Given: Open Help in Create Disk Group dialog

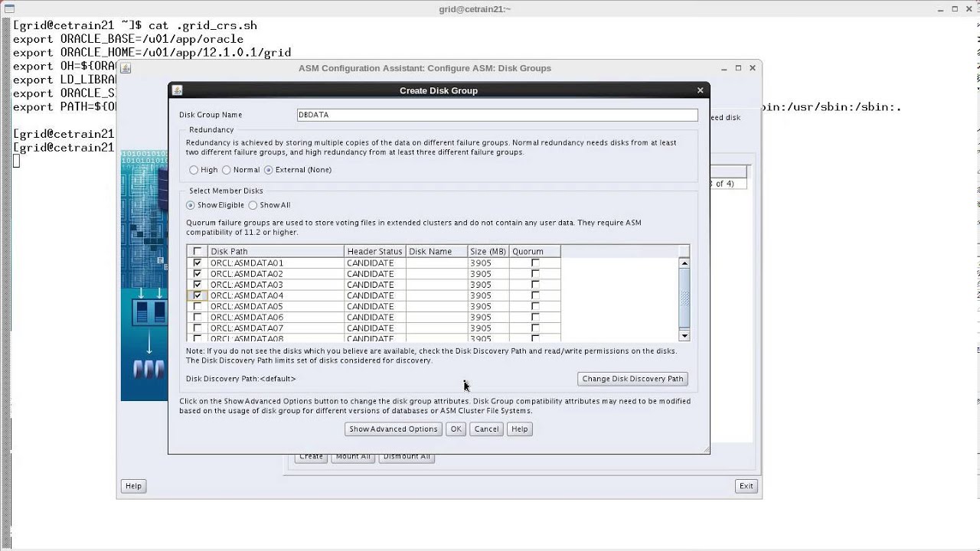Looking at the screenshot, I should click(519, 429).
